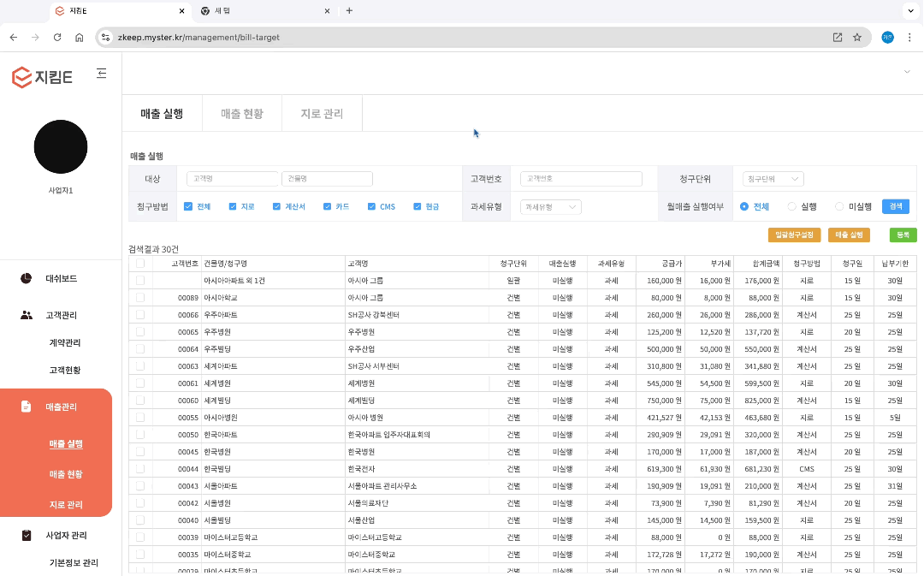The image size is (924, 576).
Task: Open the 과세유형 dropdown
Action: pos(550,206)
